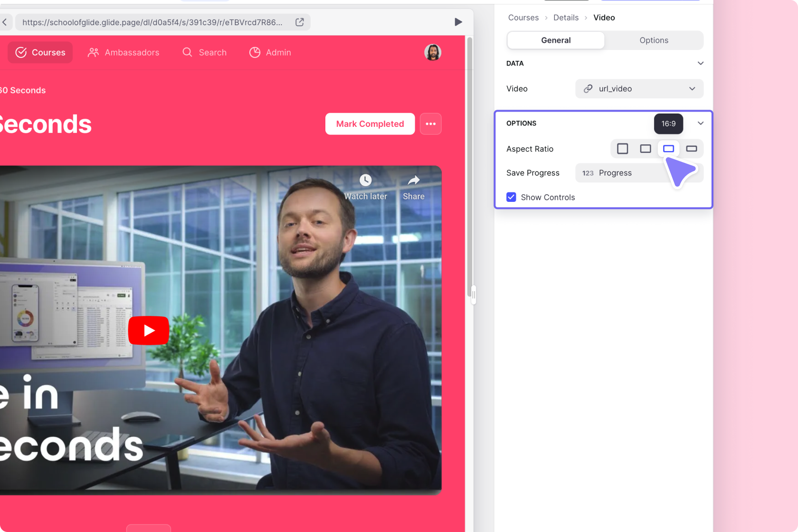Switch to the Options tab
The image size is (798, 532).
tap(654, 40)
